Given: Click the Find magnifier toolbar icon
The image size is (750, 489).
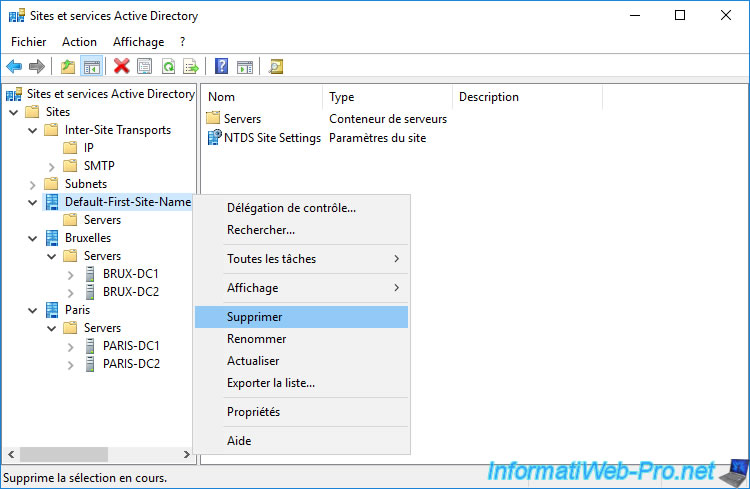Looking at the screenshot, I should 275,67.
